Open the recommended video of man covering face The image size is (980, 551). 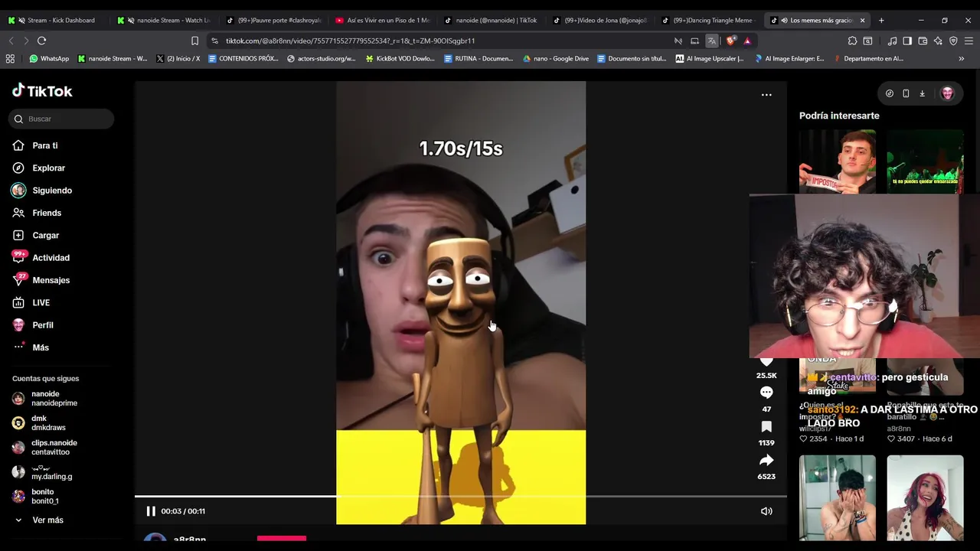(838, 497)
